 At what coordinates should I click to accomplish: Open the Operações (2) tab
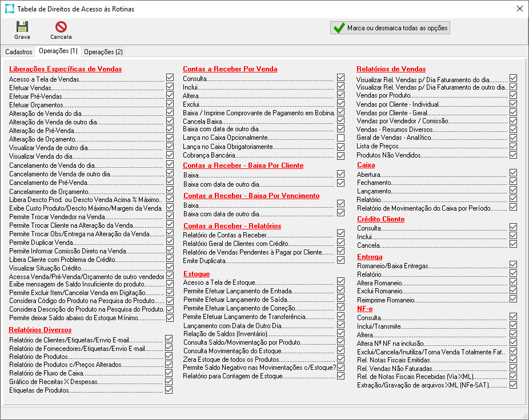pos(103,52)
